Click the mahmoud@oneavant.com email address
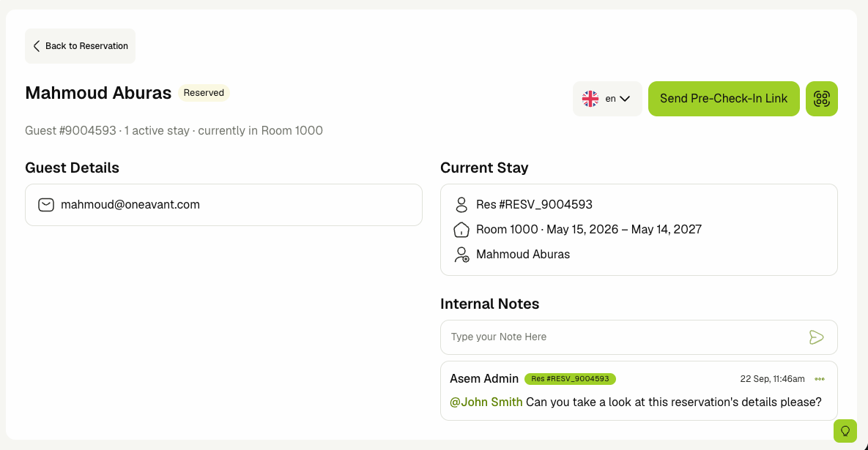This screenshot has height=450, width=868. (x=130, y=205)
